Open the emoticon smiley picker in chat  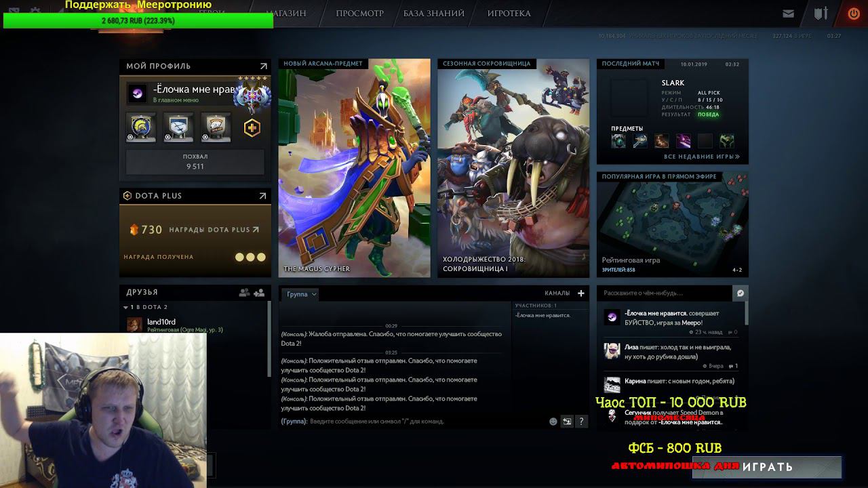(553, 422)
